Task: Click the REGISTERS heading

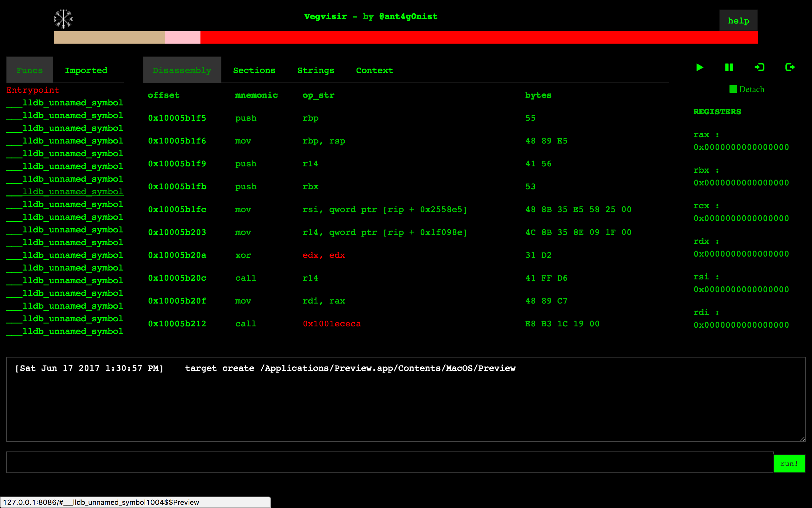Action: click(x=717, y=111)
